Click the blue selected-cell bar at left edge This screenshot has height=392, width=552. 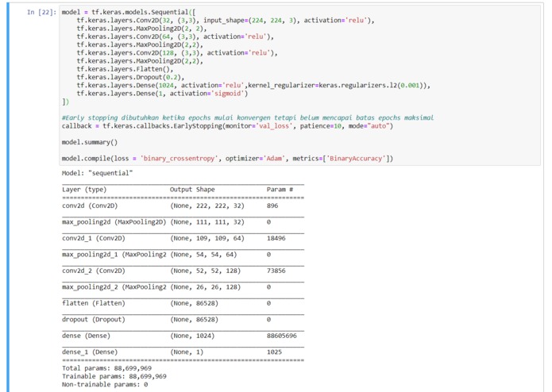[x=8, y=197]
